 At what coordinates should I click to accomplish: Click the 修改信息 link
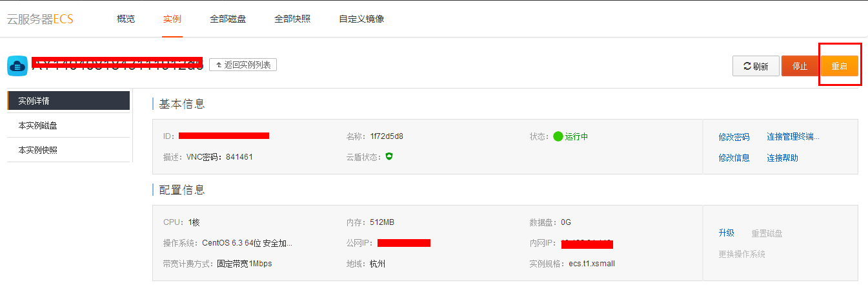tap(734, 158)
